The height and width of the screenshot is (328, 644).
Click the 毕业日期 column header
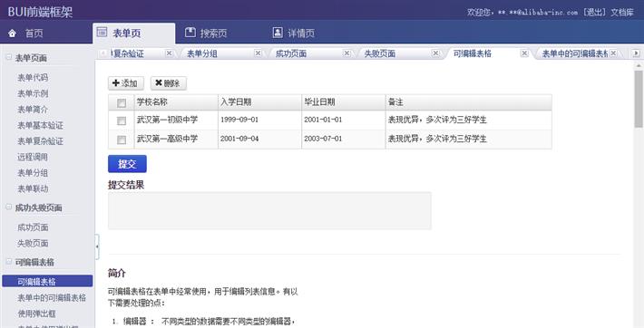click(x=344, y=102)
